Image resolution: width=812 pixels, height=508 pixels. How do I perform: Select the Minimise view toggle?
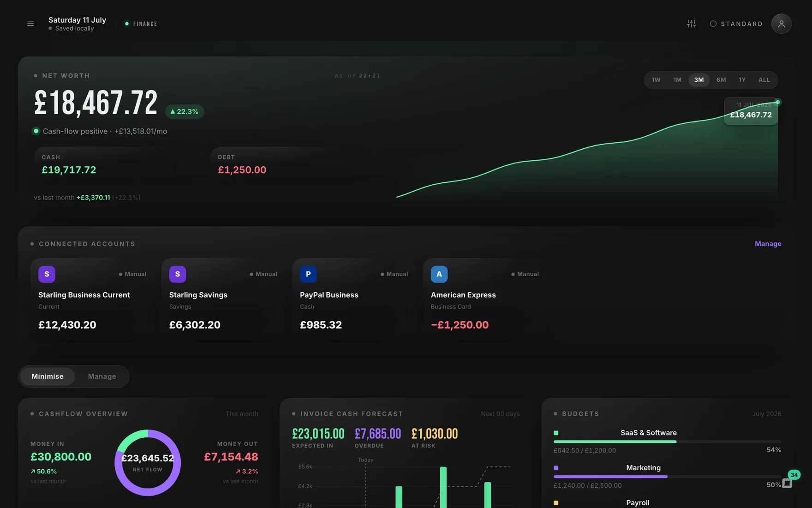(48, 376)
